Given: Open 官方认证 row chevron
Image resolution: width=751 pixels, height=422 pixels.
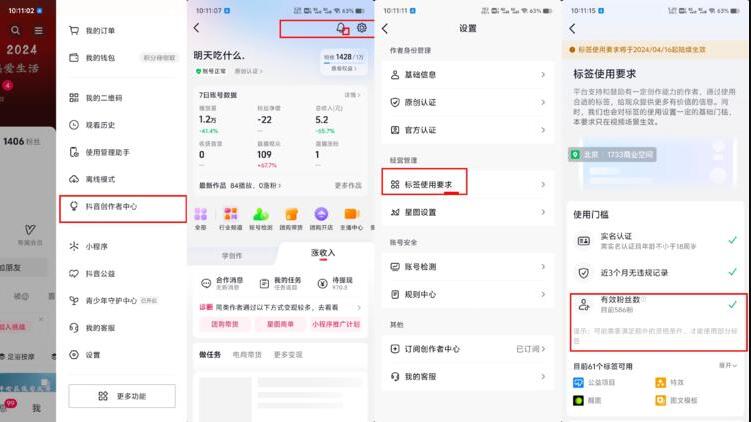Looking at the screenshot, I should pos(543,130).
